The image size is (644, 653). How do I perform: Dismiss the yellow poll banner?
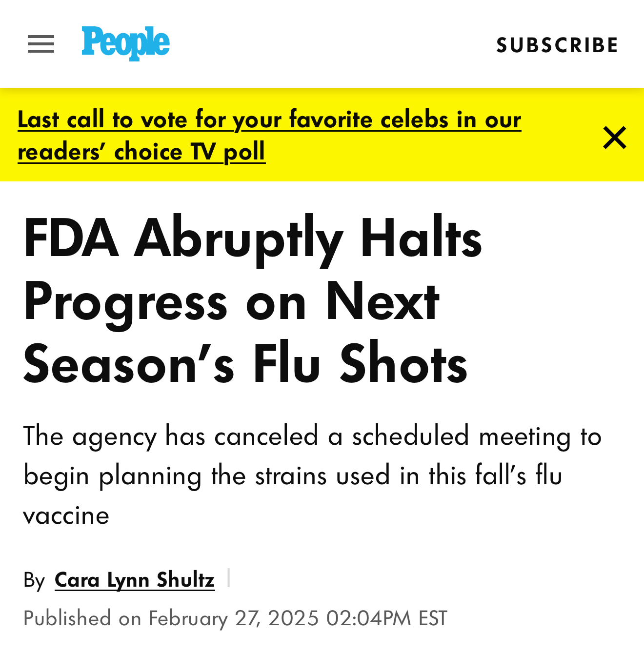(614, 138)
